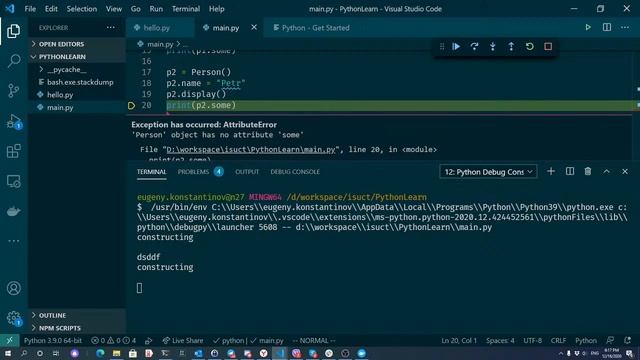Click the Python 3.9.0 64-bit interpreter status
The image size is (640, 360).
click(x=53, y=340)
